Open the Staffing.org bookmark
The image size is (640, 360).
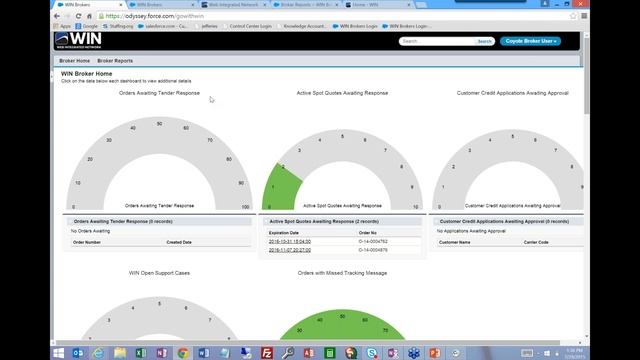[118, 26]
